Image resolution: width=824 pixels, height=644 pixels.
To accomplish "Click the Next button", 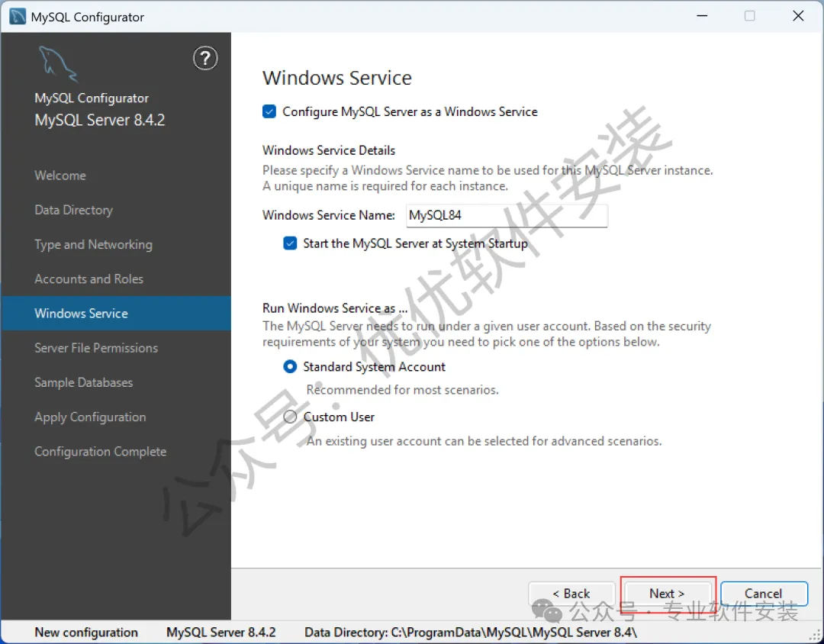I will (668, 594).
